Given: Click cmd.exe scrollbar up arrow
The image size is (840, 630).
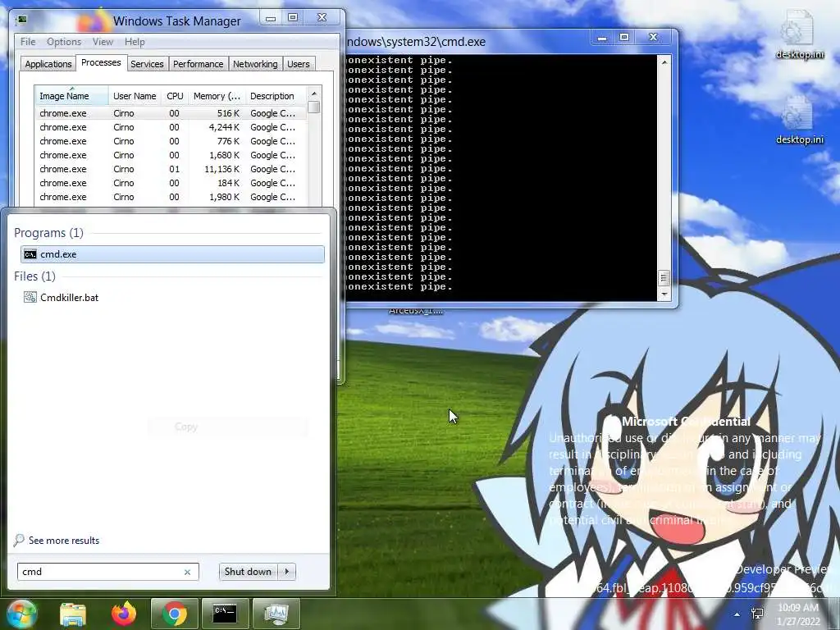Looking at the screenshot, I should [x=664, y=62].
